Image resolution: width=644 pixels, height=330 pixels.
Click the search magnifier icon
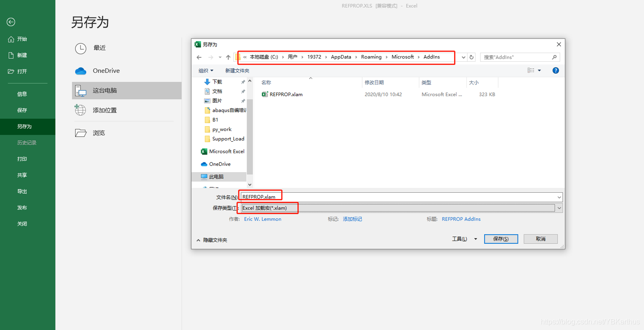point(555,57)
